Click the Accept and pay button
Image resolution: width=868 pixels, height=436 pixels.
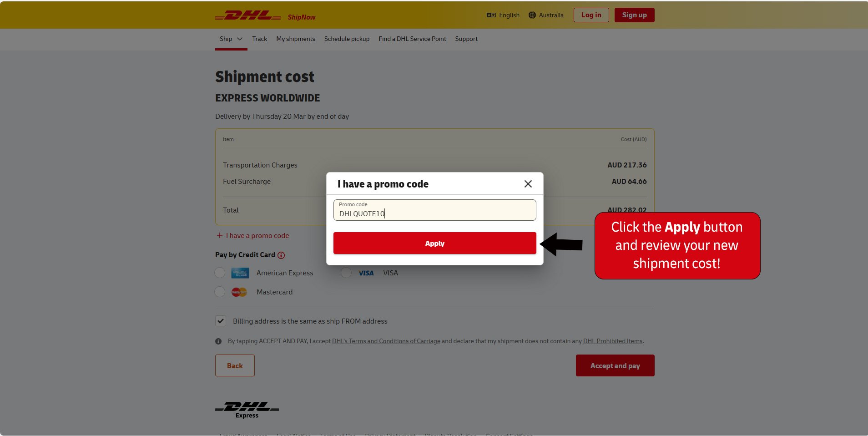click(x=615, y=365)
